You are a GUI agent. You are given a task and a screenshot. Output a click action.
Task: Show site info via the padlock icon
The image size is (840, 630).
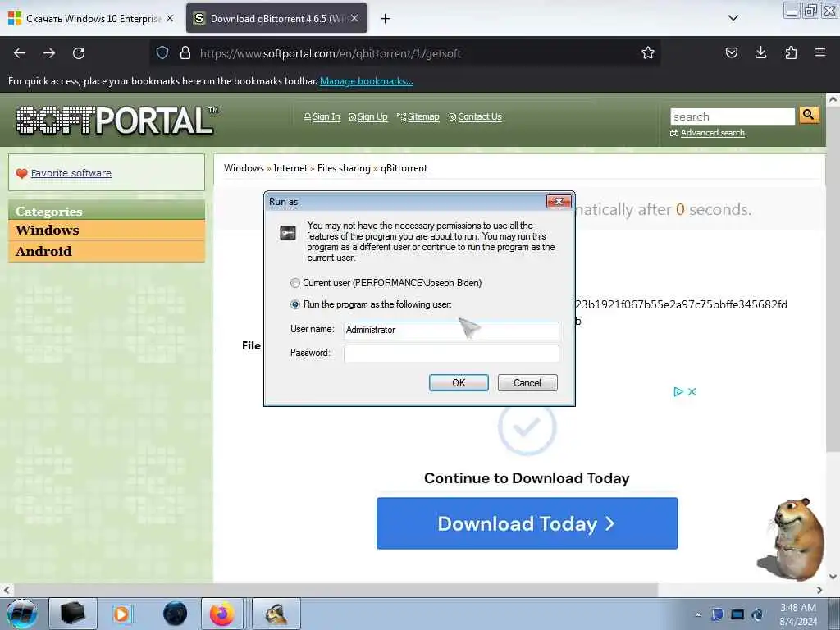[x=185, y=52]
